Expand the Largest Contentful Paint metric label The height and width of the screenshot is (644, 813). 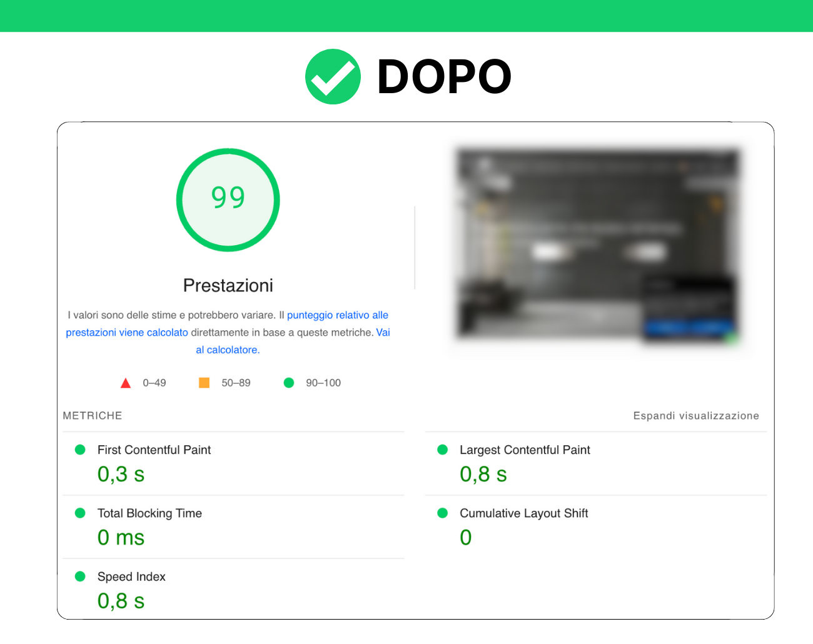(x=525, y=450)
